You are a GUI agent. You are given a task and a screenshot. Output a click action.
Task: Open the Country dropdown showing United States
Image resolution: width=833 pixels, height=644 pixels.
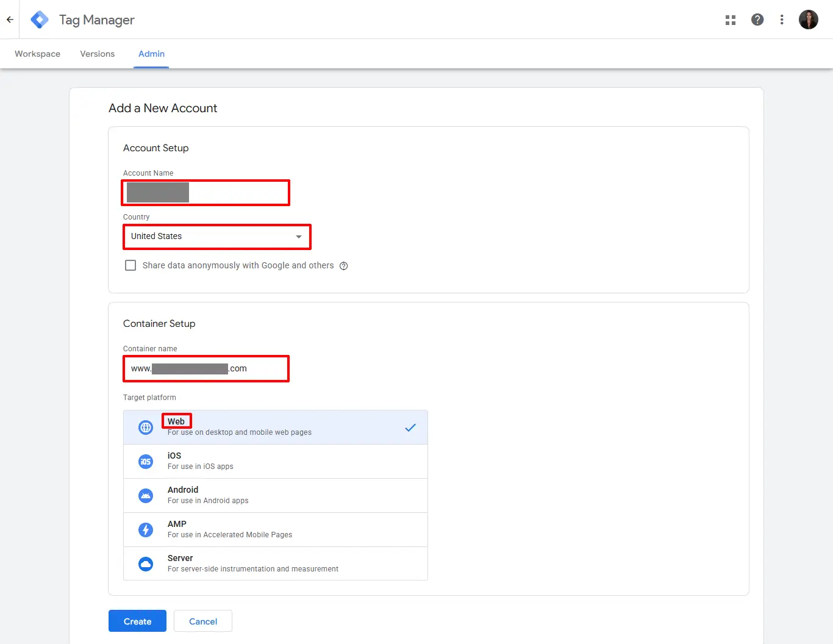point(217,237)
